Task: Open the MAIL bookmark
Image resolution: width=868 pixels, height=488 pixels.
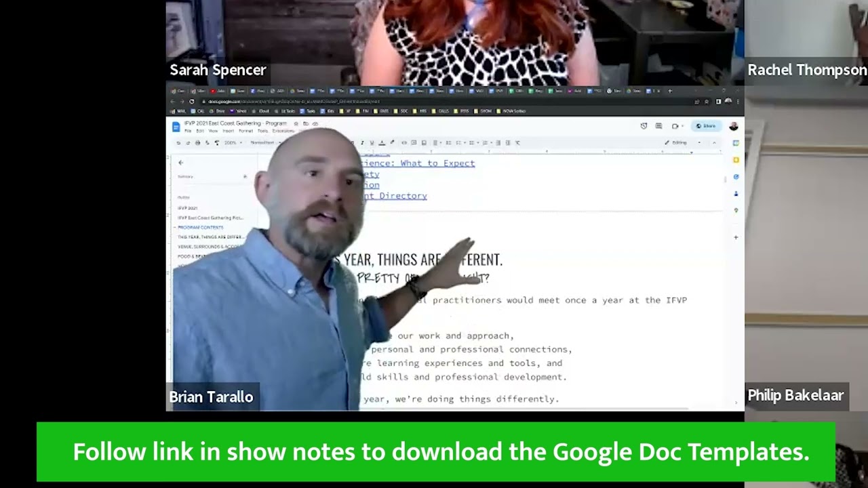Action: (x=179, y=111)
